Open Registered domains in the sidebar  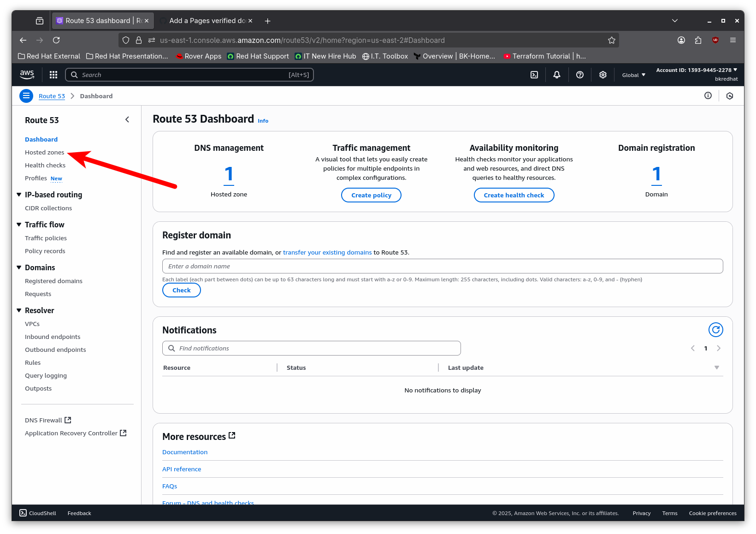[x=53, y=281]
